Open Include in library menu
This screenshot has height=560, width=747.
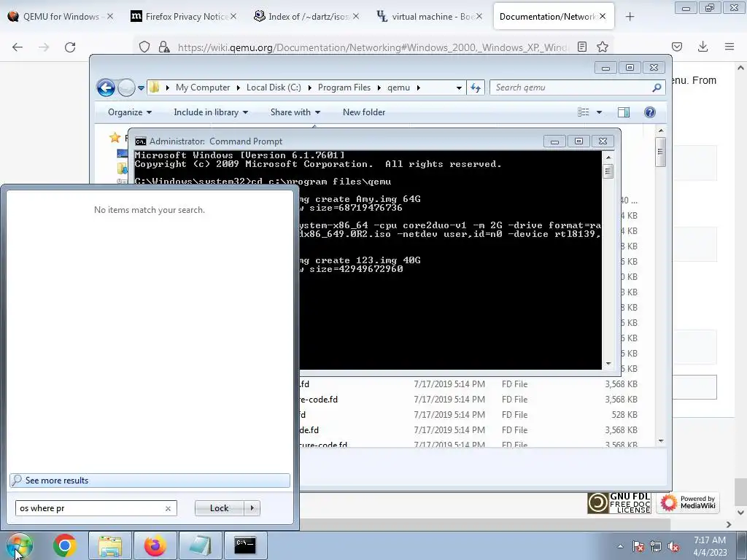click(211, 112)
